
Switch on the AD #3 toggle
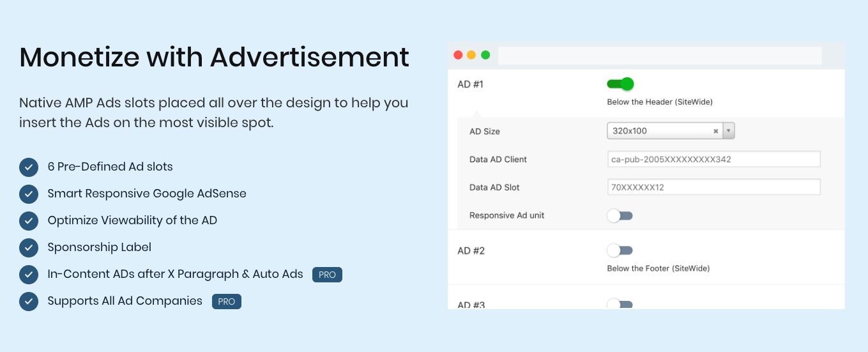[x=620, y=305]
